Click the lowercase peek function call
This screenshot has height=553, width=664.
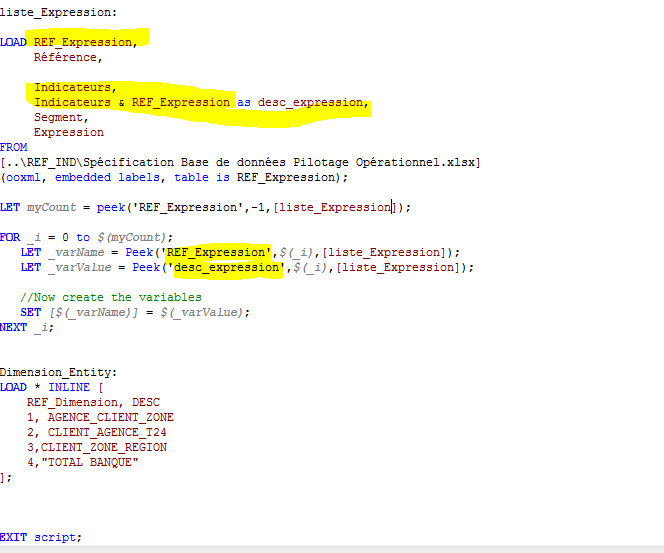click(x=111, y=207)
